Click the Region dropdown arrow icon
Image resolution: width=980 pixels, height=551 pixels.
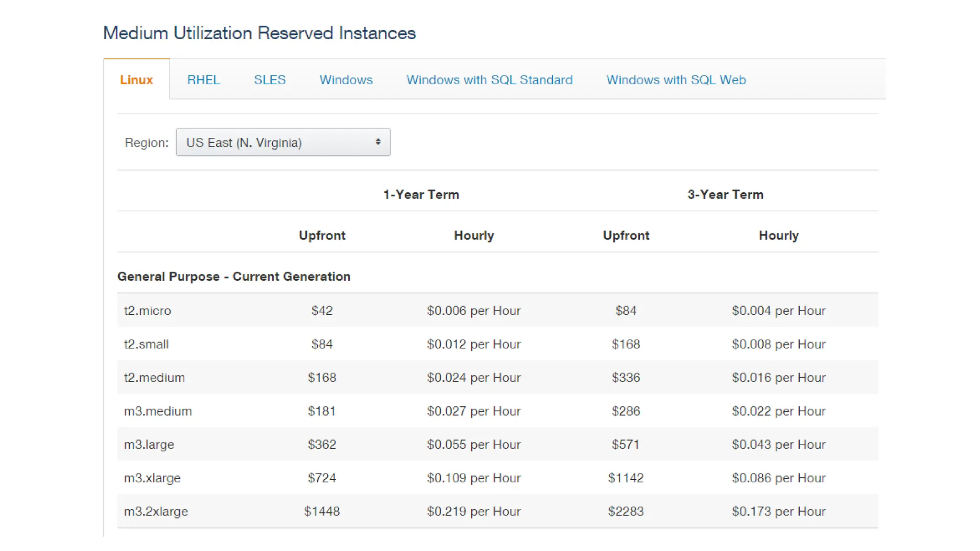(378, 142)
